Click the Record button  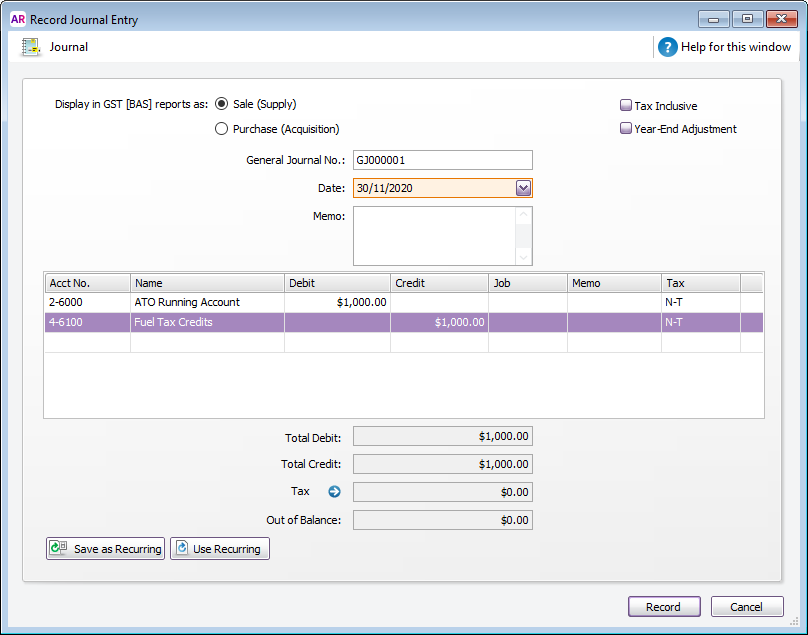[x=664, y=606]
